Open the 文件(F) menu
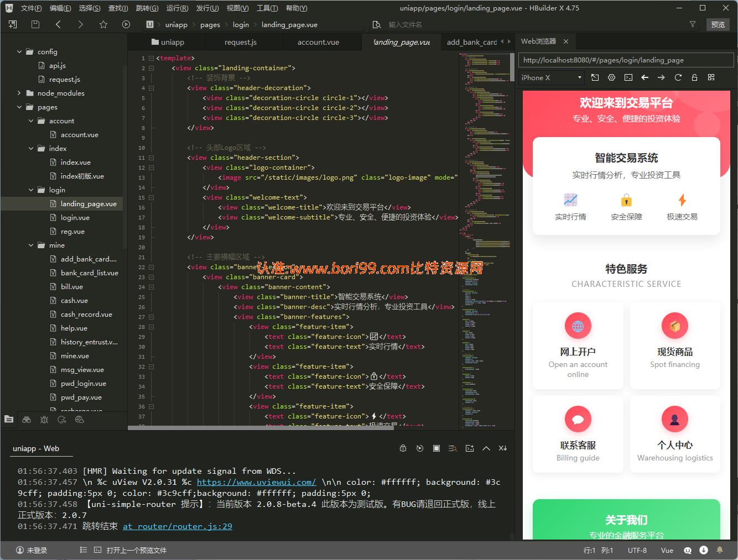This screenshot has width=738, height=560. pyautogui.click(x=31, y=8)
